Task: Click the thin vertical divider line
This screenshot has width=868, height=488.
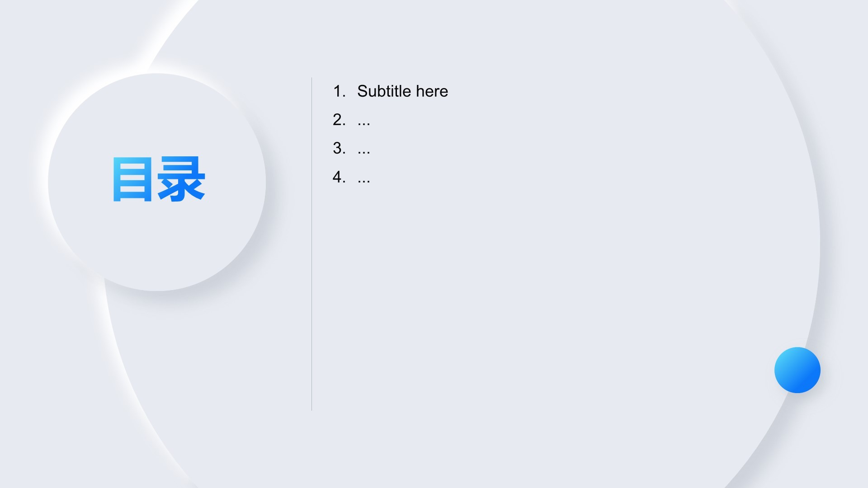Action: pos(311,244)
